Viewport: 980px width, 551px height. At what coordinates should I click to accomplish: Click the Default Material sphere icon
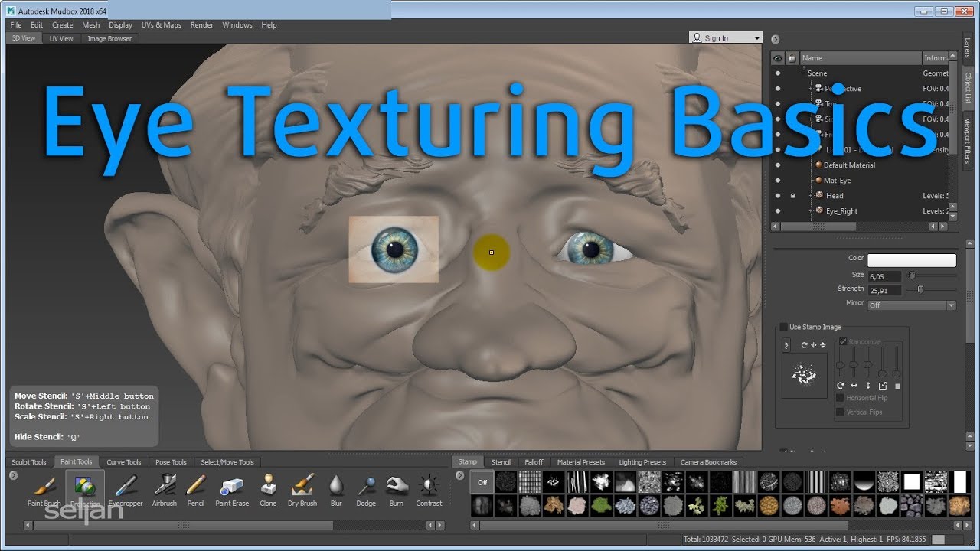click(818, 165)
